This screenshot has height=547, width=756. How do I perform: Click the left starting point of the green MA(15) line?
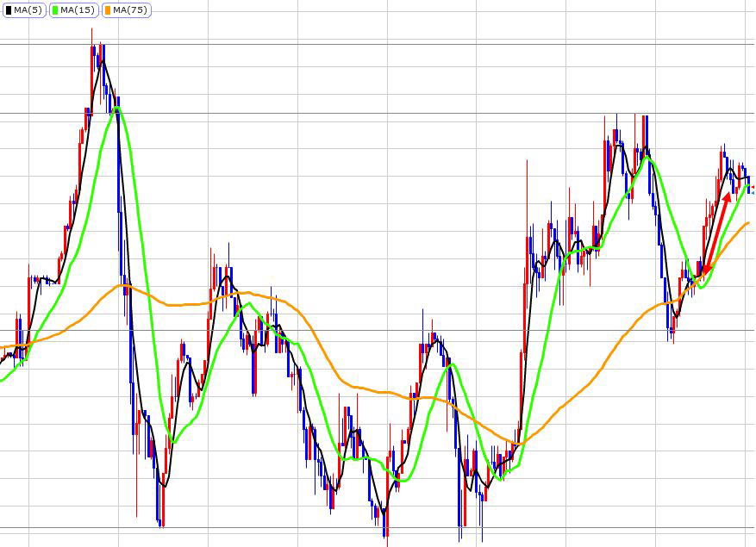tap(3, 379)
